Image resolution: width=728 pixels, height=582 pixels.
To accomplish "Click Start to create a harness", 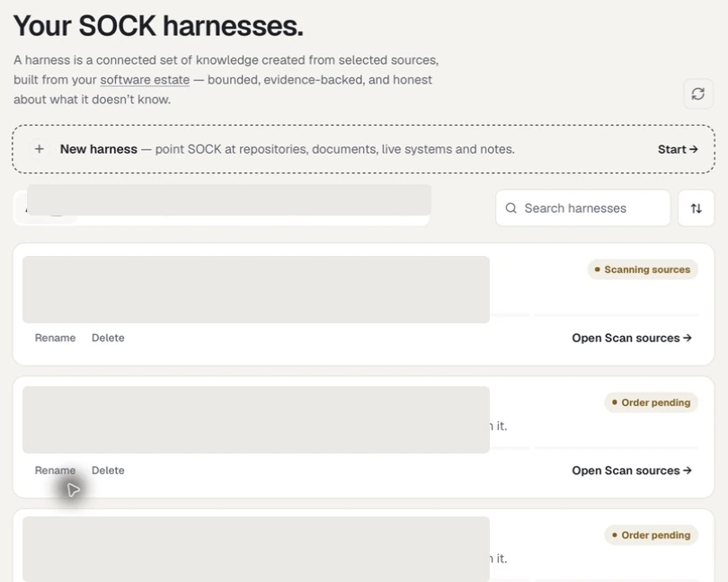I will [678, 149].
